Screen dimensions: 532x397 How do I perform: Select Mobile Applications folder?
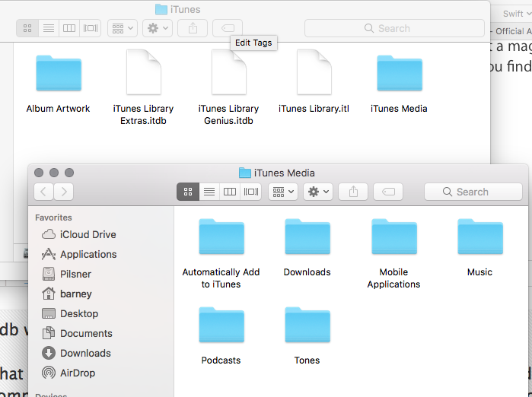[x=394, y=254]
